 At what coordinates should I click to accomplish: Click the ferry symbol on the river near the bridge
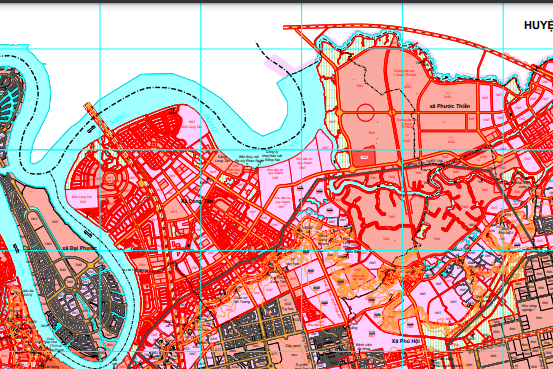[x=90, y=129]
